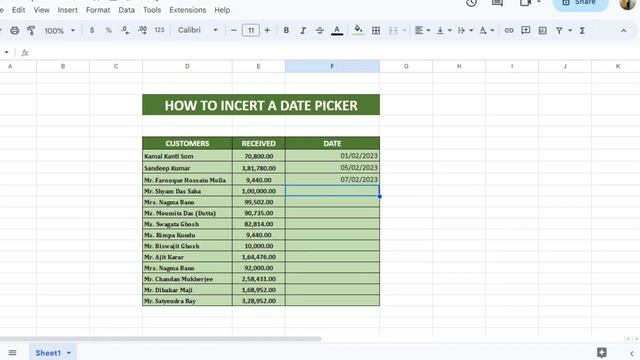The image size is (640, 360).
Task: Click the Share button
Action: (580, 4)
